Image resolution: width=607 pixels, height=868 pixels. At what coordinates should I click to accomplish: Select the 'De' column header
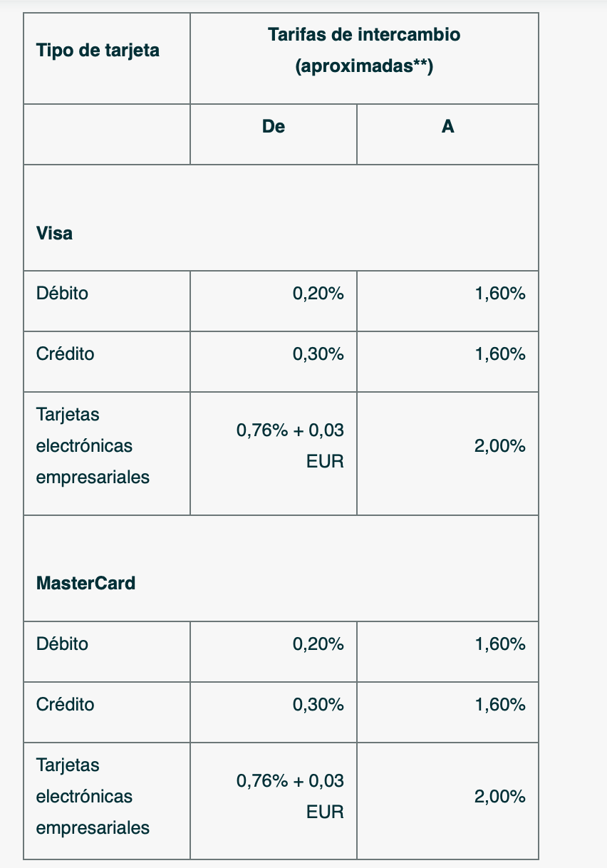tap(274, 126)
